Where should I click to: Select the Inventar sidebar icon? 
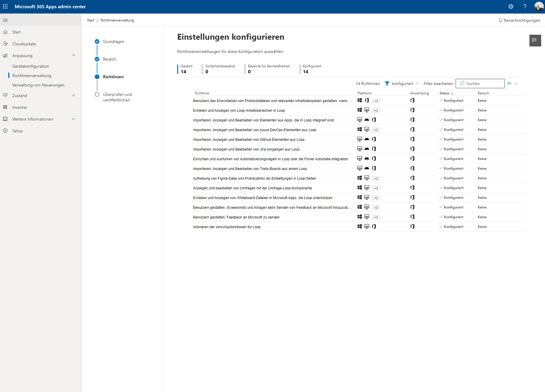(6, 107)
